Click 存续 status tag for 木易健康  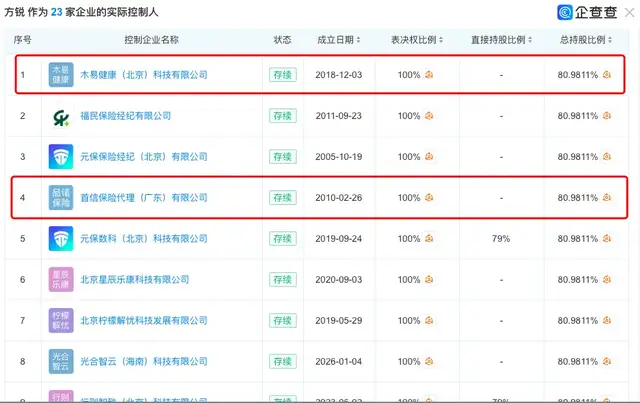coord(282,75)
